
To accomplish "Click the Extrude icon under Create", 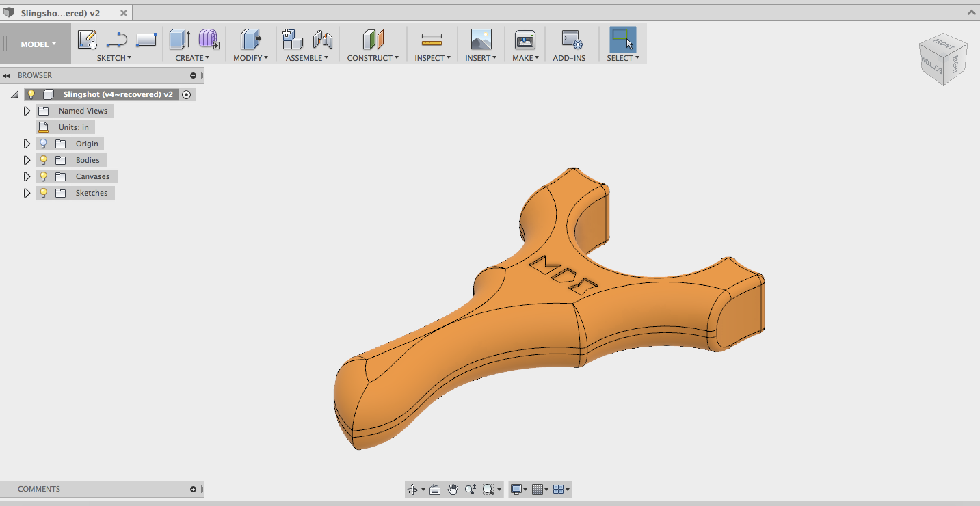I will pos(178,40).
